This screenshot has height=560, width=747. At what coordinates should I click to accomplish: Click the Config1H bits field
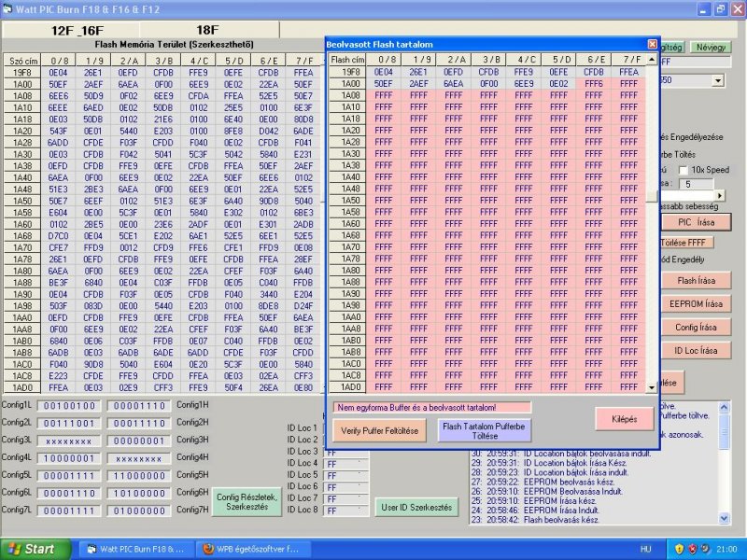coord(138,406)
